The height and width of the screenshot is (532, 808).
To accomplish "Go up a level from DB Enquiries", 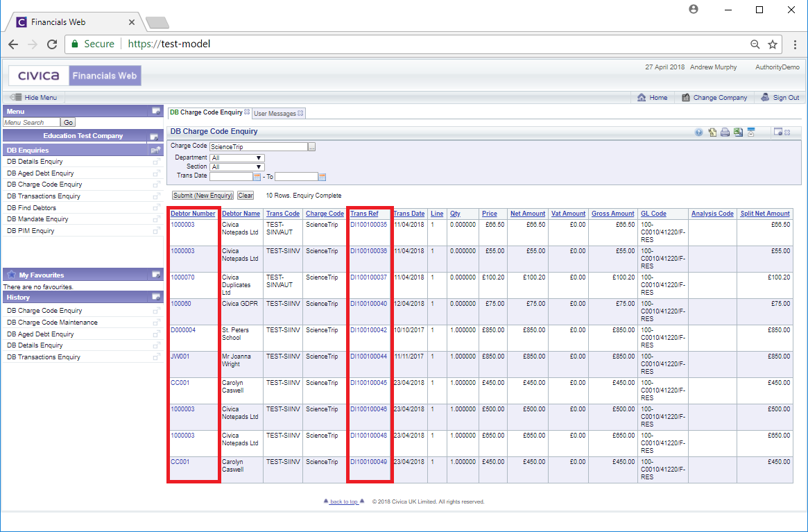I will tap(155, 150).
